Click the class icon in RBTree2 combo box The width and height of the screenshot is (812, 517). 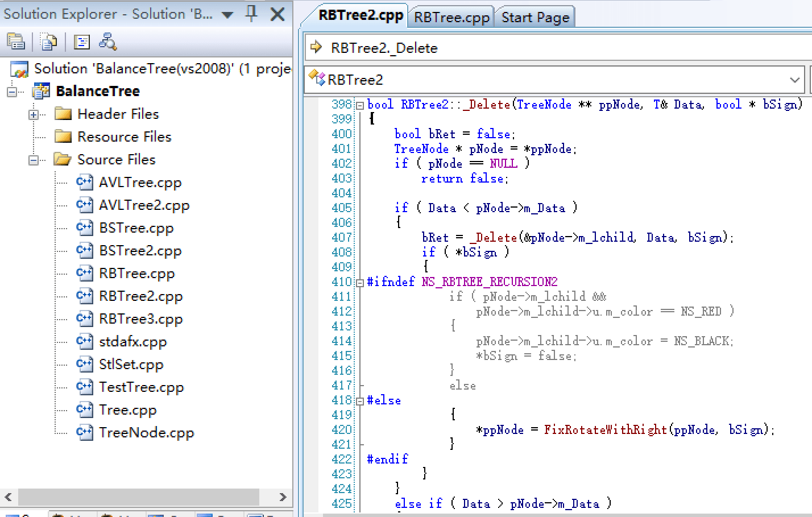317,78
